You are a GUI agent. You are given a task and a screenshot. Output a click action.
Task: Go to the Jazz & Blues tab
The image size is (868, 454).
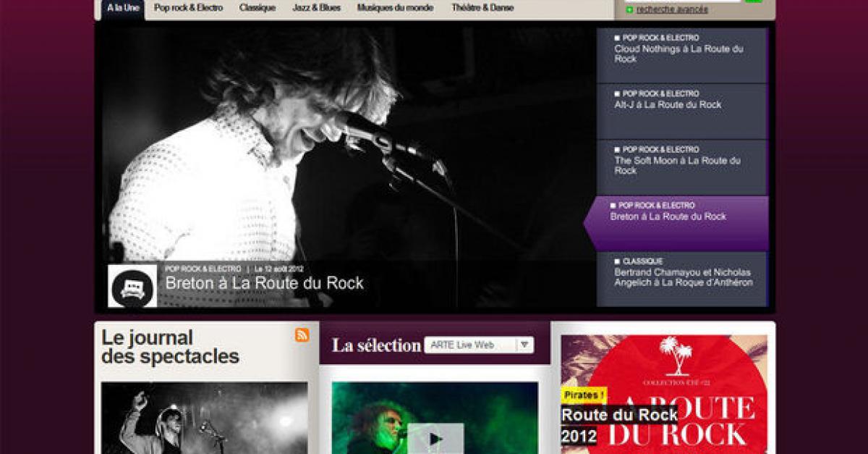point(316,8)
